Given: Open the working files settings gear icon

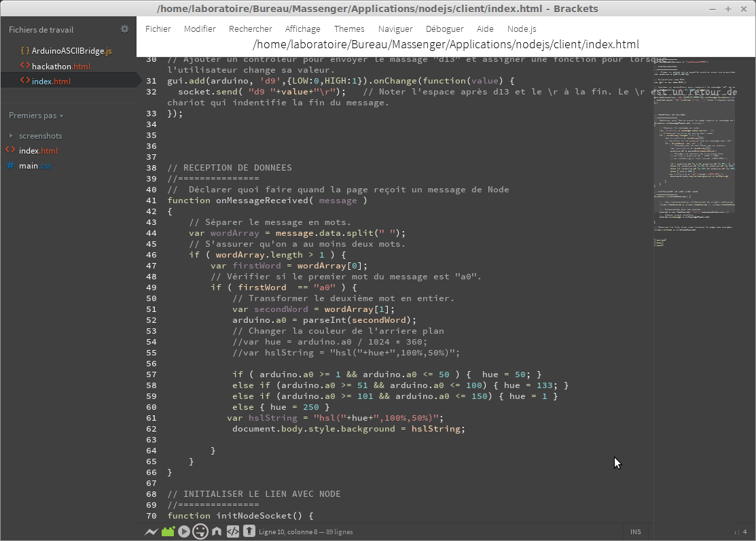Looking at the screenshot, I should tap(124, 29).
